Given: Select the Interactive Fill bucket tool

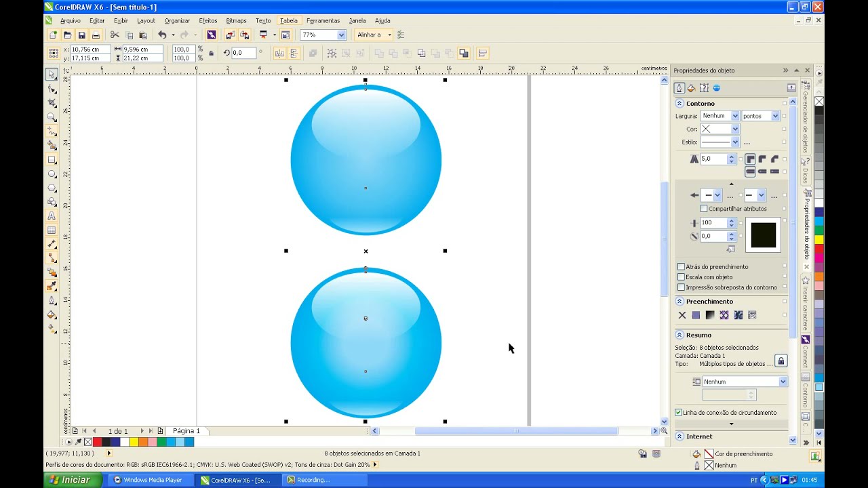Looking at the screenshot, I should pos(52,329).
